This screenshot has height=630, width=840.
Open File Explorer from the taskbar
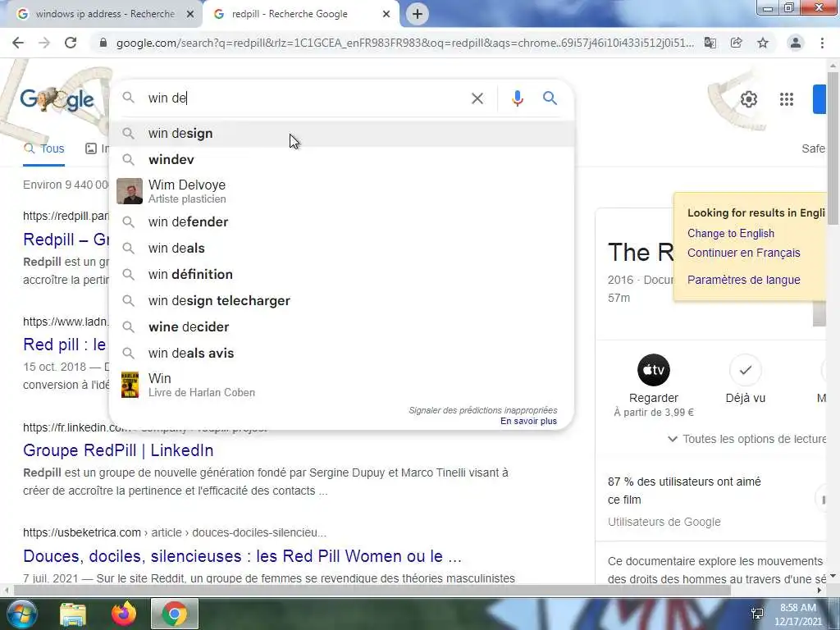click(x=73, y=614)
